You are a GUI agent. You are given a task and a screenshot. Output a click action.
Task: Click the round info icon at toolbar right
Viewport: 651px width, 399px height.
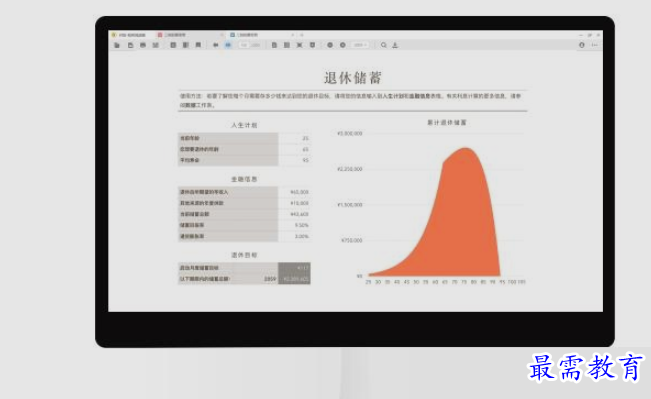(x=582, y=45)
